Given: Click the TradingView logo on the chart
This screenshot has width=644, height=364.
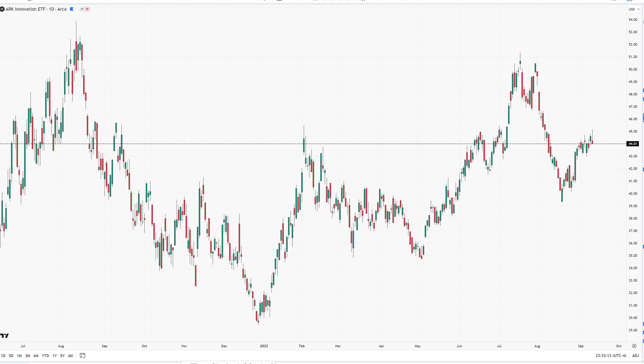Looking at the screenshot, I should pos(4,336).
